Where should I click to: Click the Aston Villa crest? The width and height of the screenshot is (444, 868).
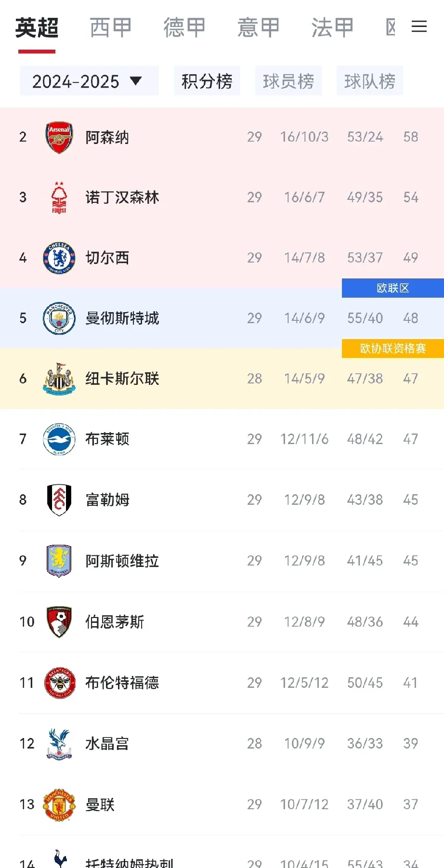59,560
